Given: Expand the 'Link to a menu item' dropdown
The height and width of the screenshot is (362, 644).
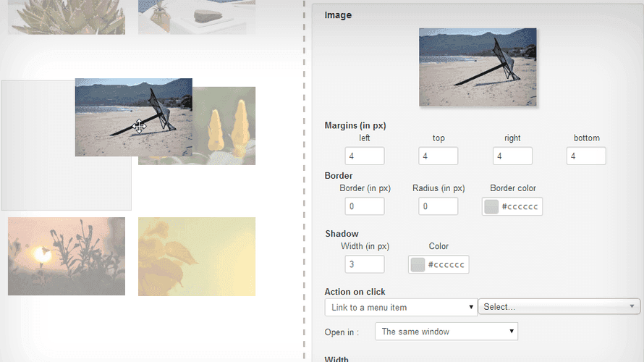Looking at the screenshot, I should point(400,308).
